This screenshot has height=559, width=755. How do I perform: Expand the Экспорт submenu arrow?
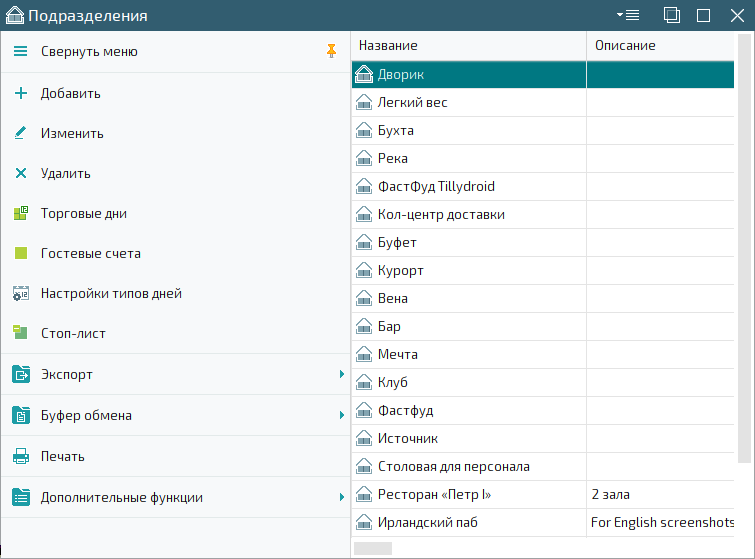[341, 374]
